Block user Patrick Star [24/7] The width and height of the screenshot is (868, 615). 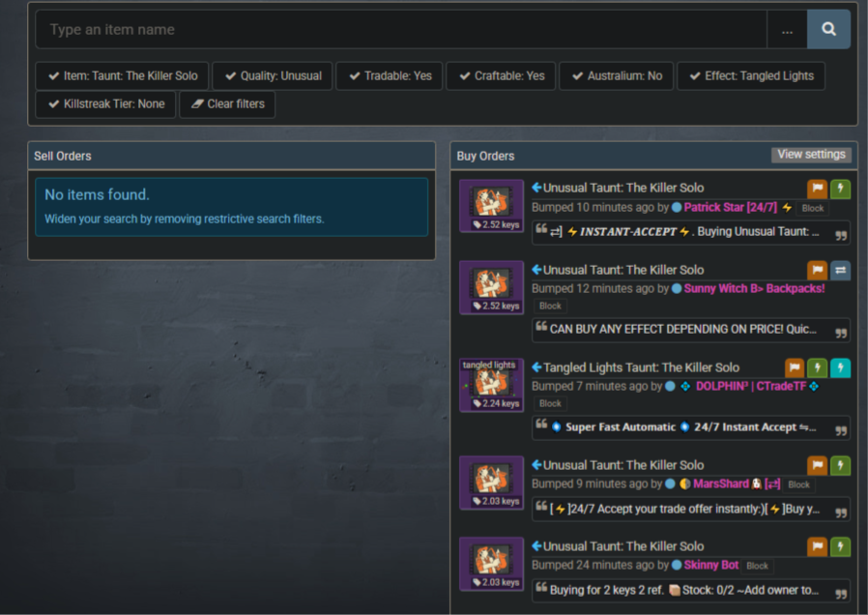point(813,208)
